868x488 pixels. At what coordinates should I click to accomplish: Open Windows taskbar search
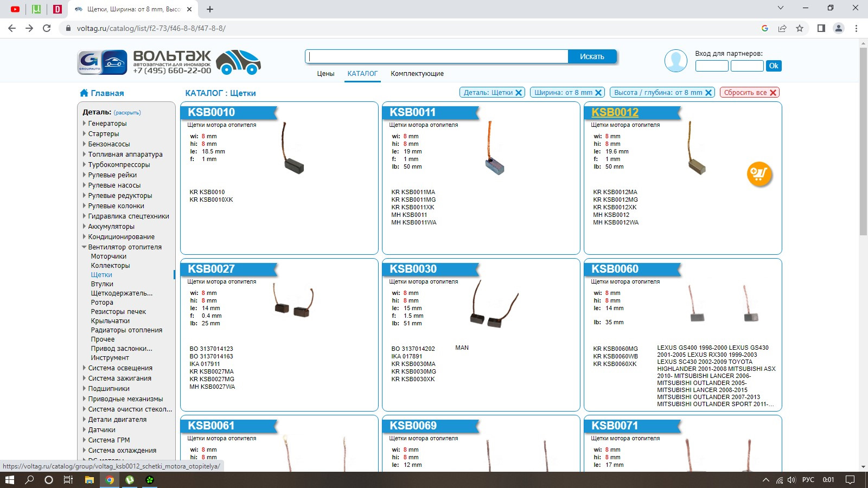[x=29, y=480]
